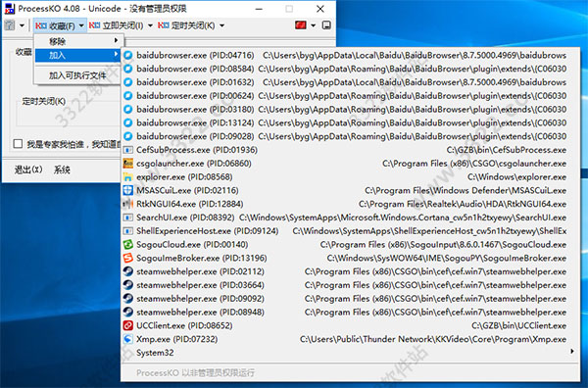Click the SearchUI.exe icon
This screenshot has width=588, height=388.
[x=128, y=218]
